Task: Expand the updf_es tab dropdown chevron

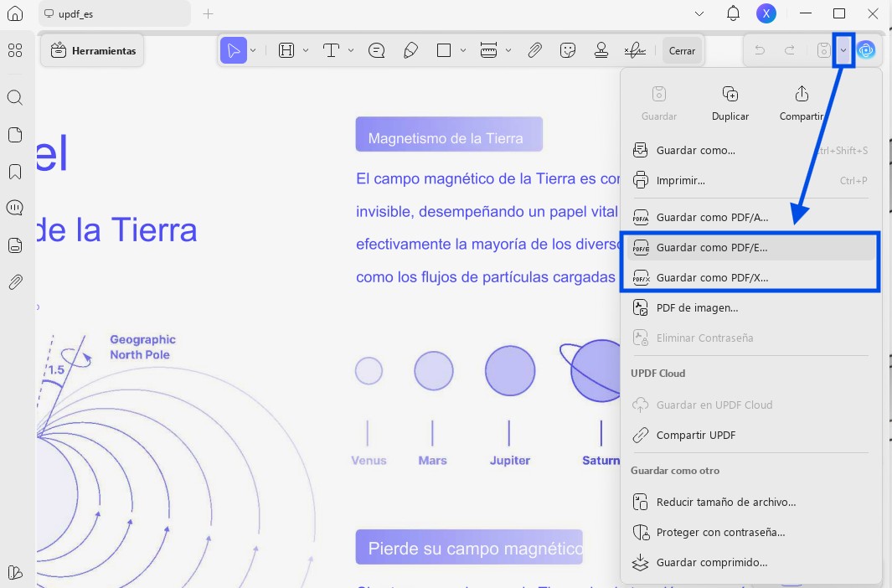Action: point(699,13)
